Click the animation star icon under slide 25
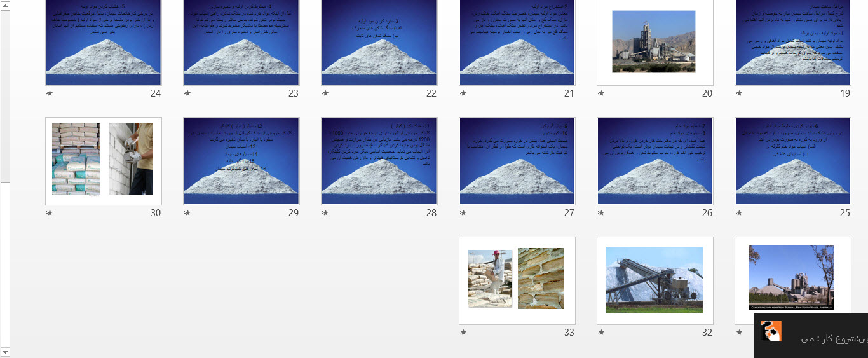Screen dimensions: 868x358 tap(739, 213)
